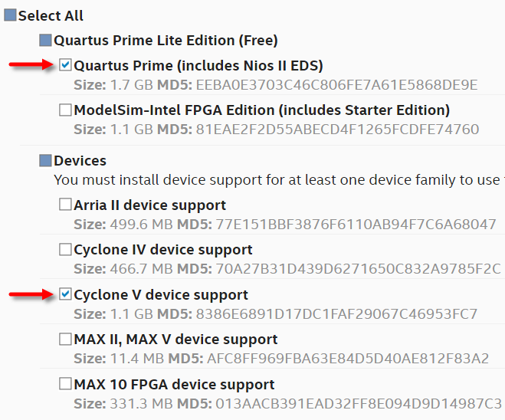Viewport: 505px width, 420px height.
Task: Toggle the Select All checkbox
Action: tap(10, 15)
